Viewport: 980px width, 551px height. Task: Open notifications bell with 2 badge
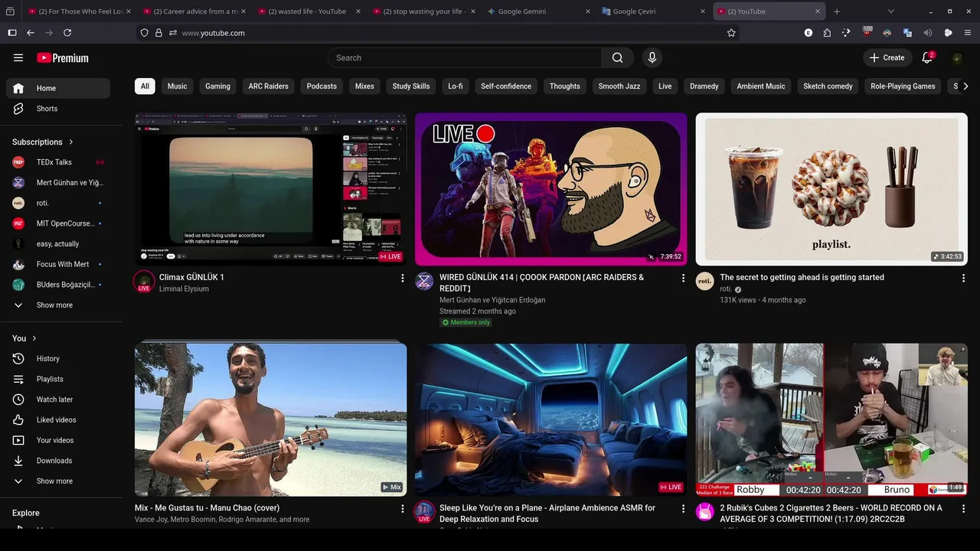pyautogui.click(x=927, y=57)
